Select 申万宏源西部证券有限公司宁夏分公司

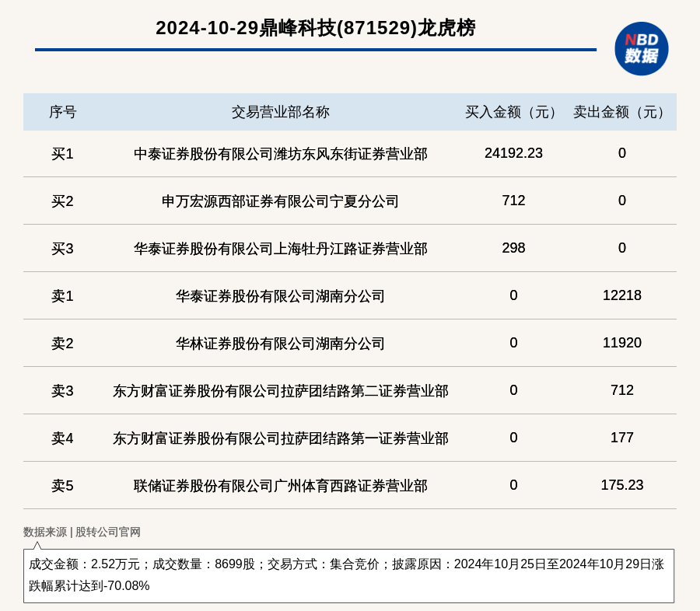tap(280, 201)
